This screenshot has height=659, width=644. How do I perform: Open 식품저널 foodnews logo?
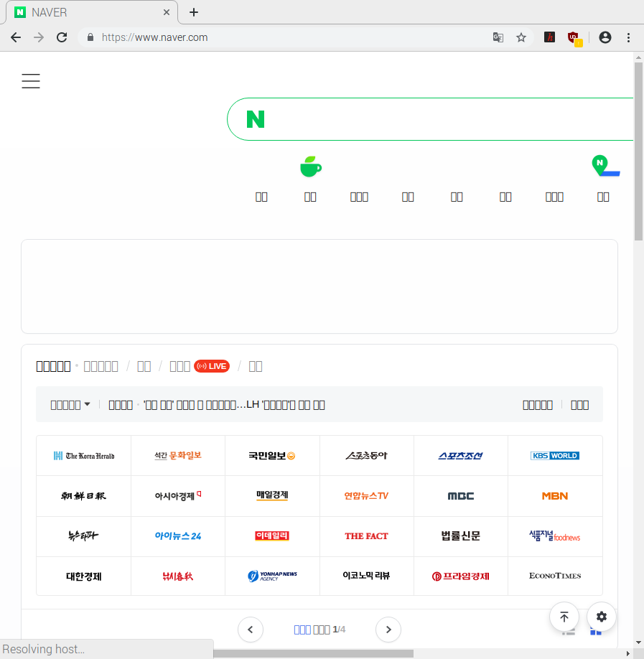coord(555,536)
